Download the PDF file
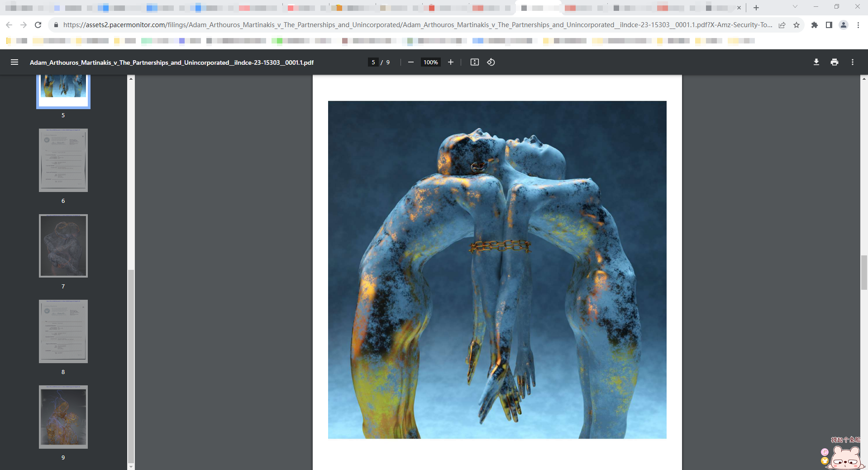 [816, 62]
